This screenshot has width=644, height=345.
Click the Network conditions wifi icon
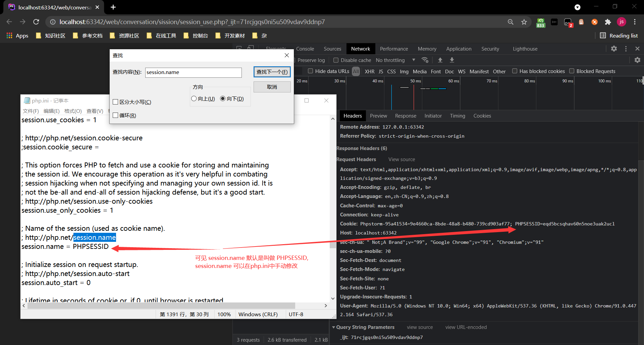(x=425, y=60)
